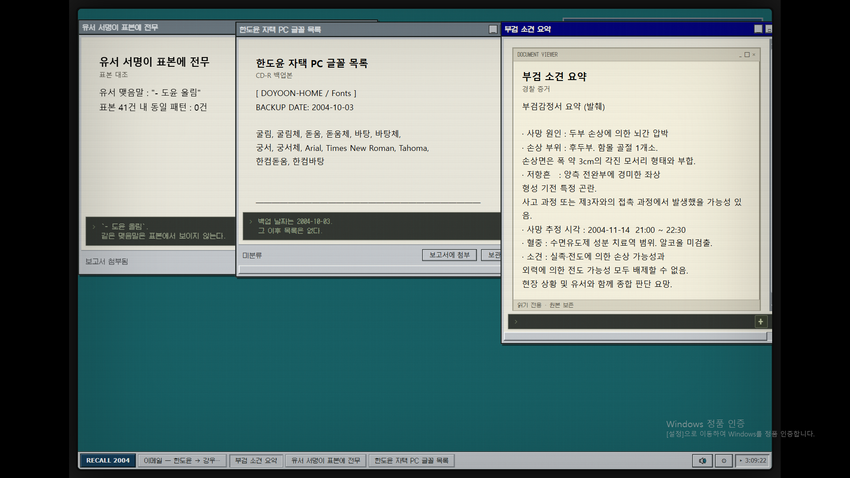Open the RECALL 2004 start button
This screenshot has width=850, height=478.
click(x=108, y=461)
